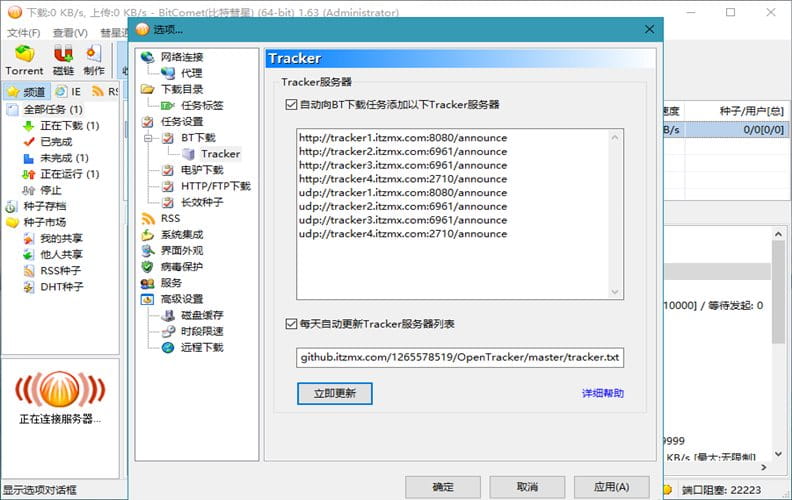Click the 磁链 magnet link toolbar icon
Image resolution: width=792 pixels, height=500 pixels.
[x=63, y=60]
